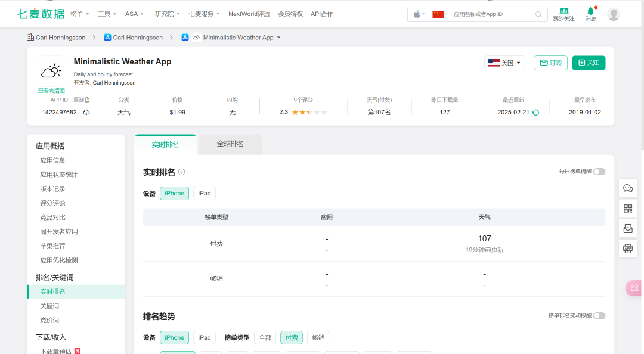This screenshot has height=354, width=644.
Task: Open the chat support floating icon
Action: tap(628, 188)
